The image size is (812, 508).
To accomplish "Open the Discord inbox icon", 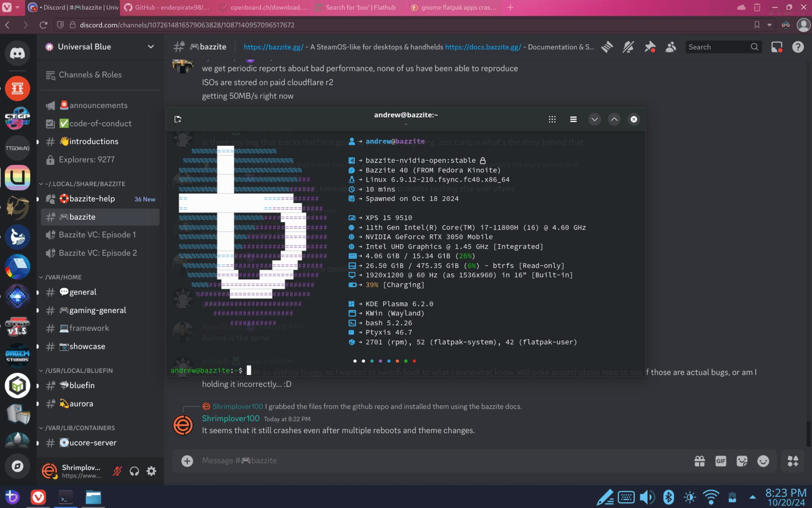I will click(777, 47).
